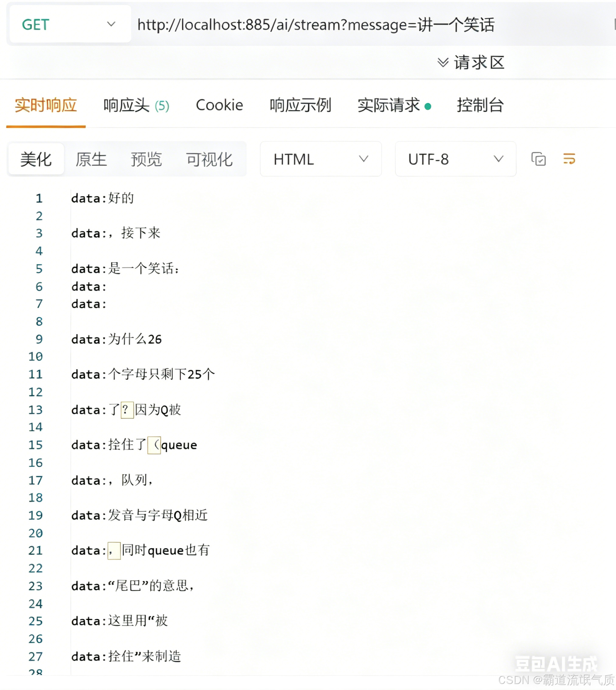
Task: Open the HTML format dropdown
Action: click(x=320, y=159)
